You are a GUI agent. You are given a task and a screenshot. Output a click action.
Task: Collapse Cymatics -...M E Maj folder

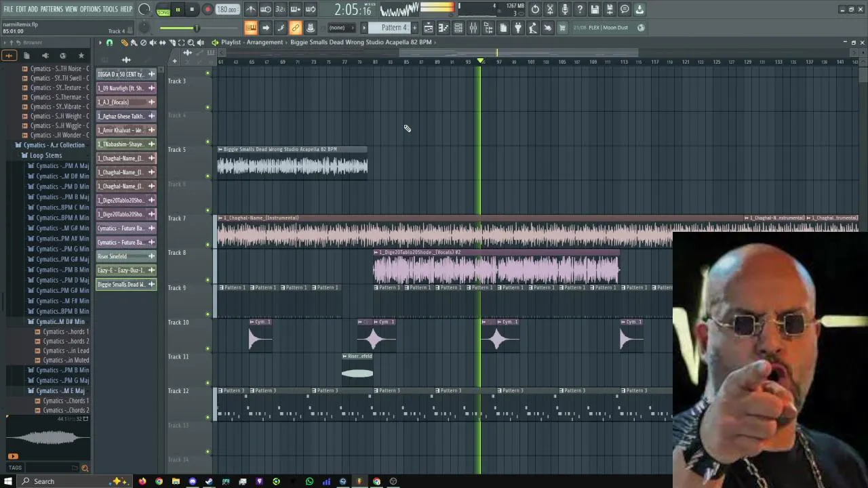(56, 391)
